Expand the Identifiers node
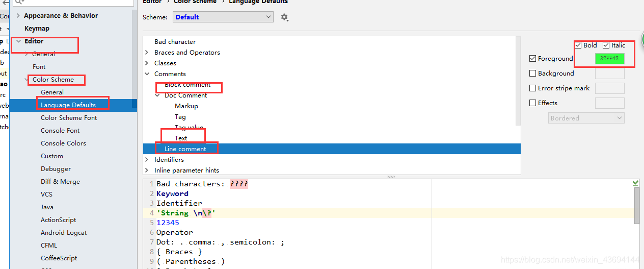 147,160
